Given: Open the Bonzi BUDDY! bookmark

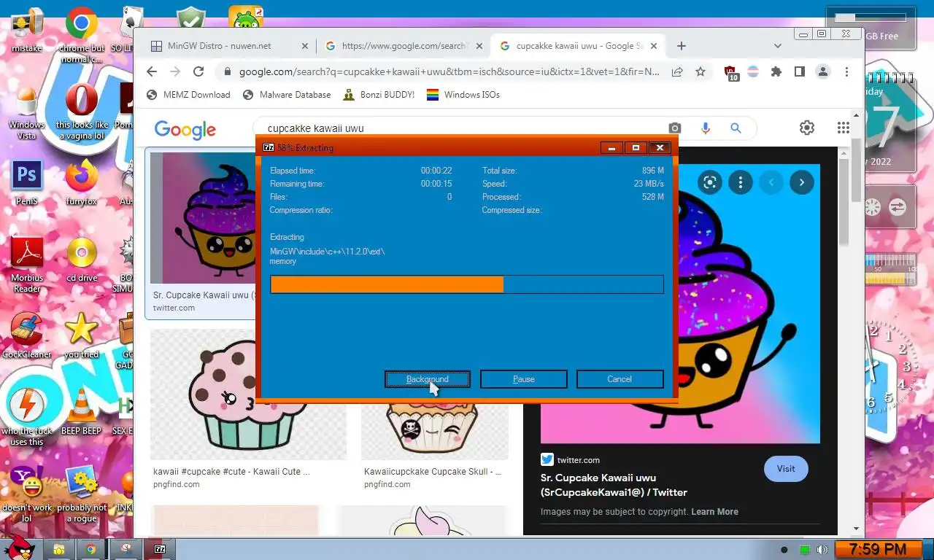Looking at the screenshot, I should pos(378,95).
